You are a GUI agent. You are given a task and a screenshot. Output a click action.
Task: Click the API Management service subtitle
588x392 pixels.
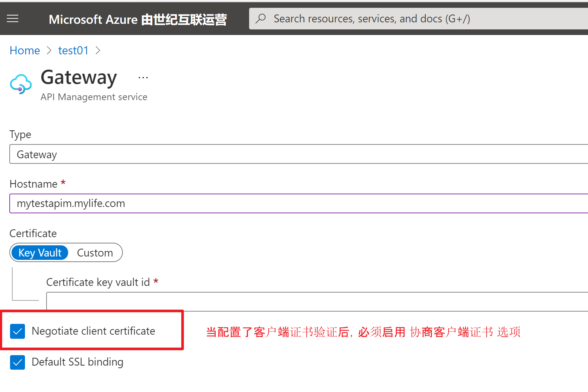coord(94,97)
